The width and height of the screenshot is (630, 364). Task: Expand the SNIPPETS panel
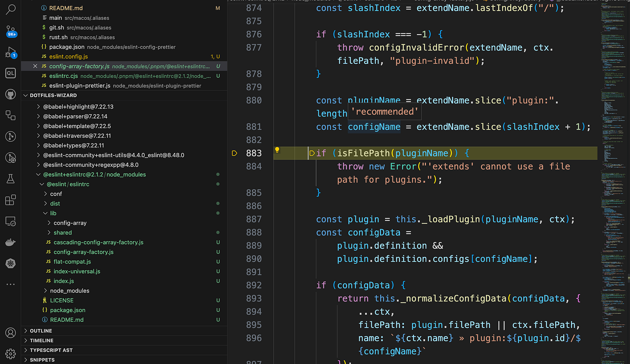pos(42,360)
